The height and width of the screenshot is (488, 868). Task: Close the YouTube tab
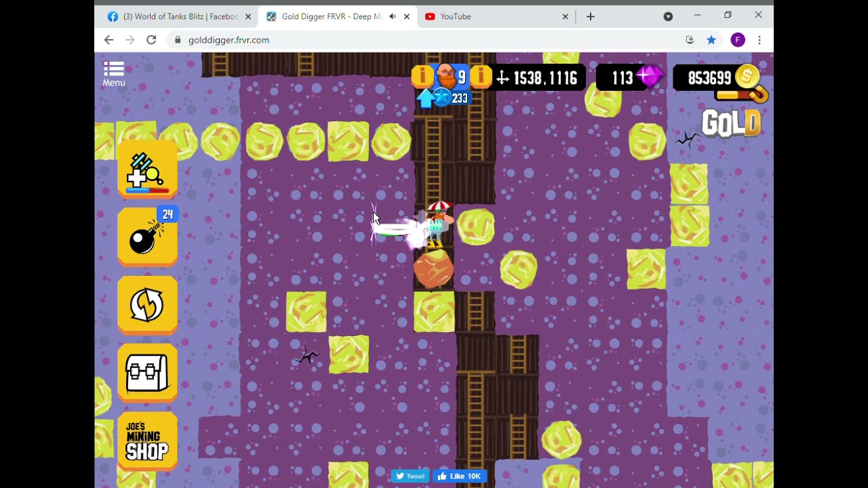click(566, 16)
